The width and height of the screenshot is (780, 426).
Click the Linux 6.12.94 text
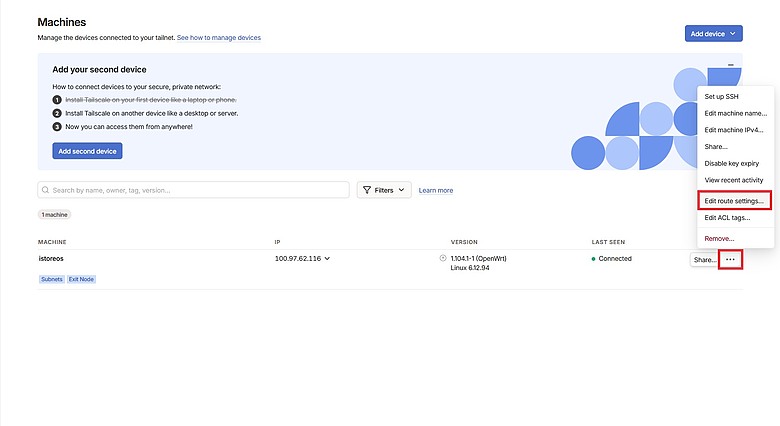pos(470,268)
